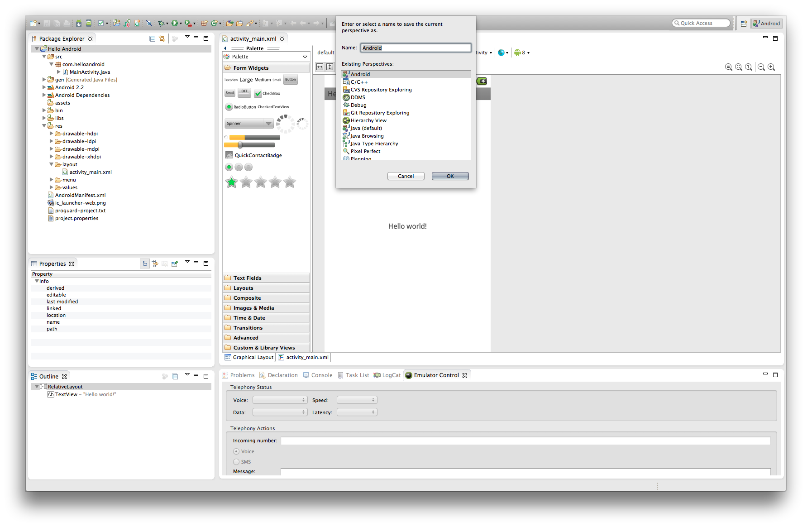Collapse the res folder tree
This screenshot has width=812, height=527.
pos(44,126)
